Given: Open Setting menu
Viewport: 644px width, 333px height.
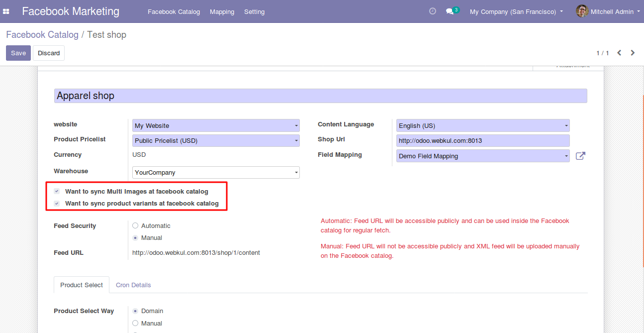Looking at the screenshot, I should coord(254,11).
